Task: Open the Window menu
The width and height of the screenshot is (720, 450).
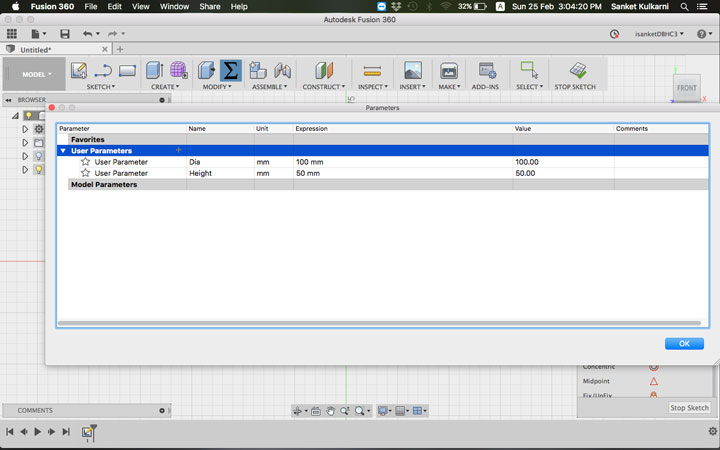Action: 174,6
